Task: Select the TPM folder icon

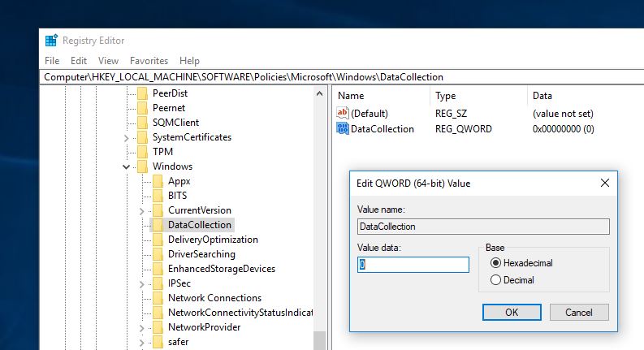Action: tap(142, 152)
